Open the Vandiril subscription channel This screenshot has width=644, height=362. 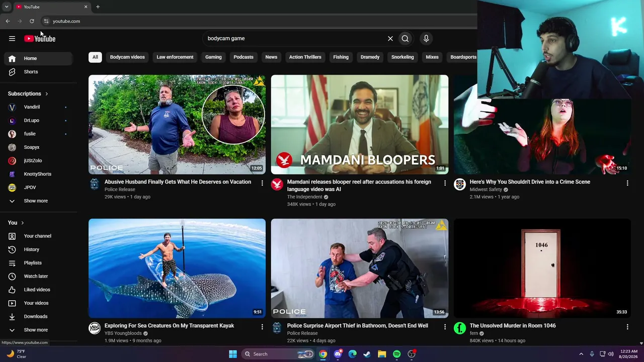[39, 107]
